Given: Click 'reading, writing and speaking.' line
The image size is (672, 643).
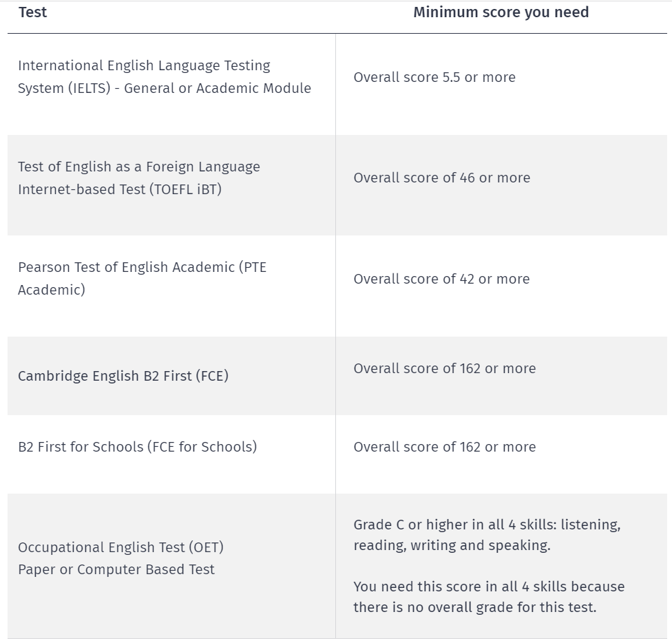Looking at the screenshot, I should pos(452,545).
